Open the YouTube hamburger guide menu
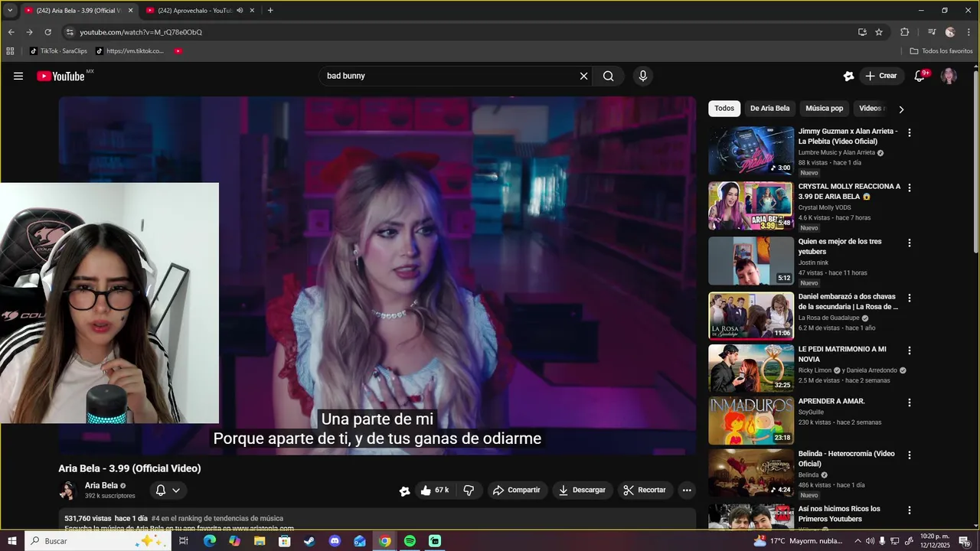Image resolution: width=980 pixels, height=551 pixels. 18,76
